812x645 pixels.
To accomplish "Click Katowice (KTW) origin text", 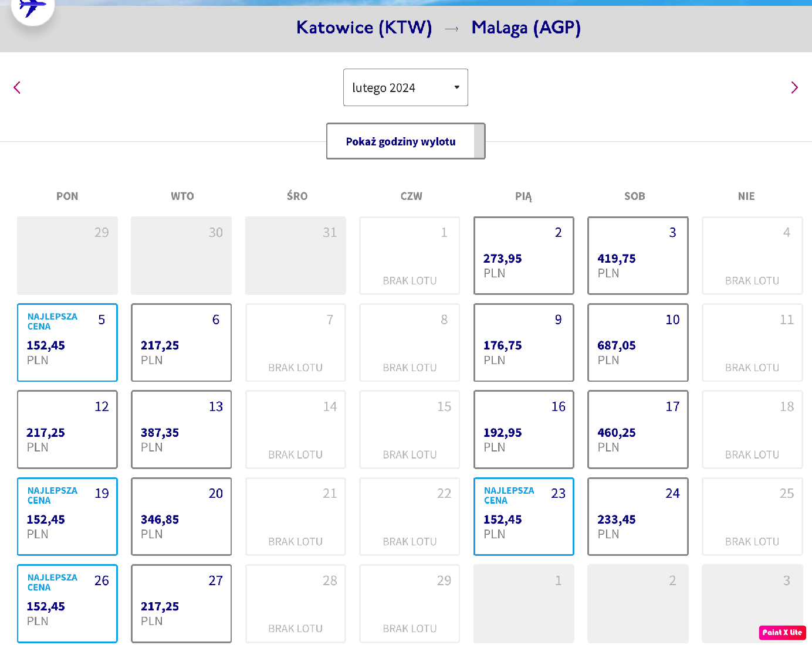I will pos(364,28).
